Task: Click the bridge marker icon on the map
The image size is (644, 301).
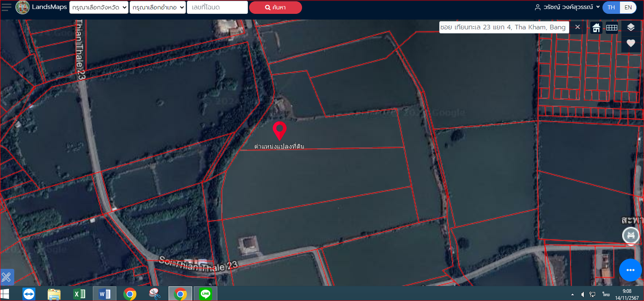Action: (x=631, y=235)
